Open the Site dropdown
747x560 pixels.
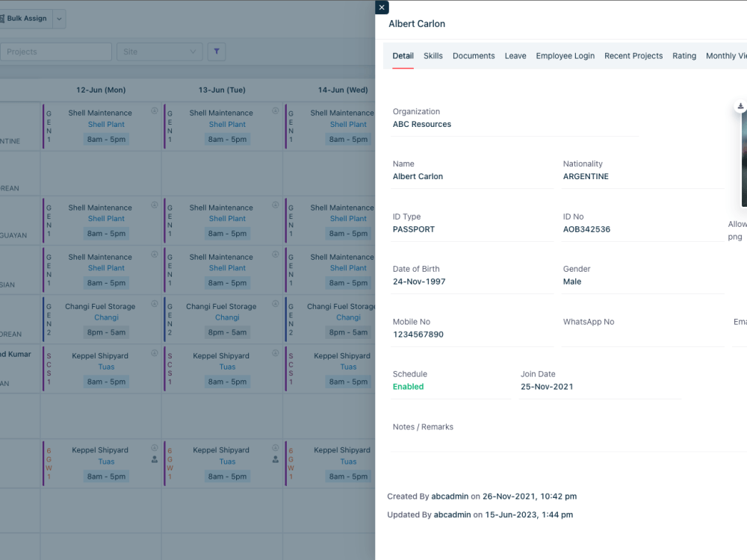pyautogui.click(x=158, y=52)
